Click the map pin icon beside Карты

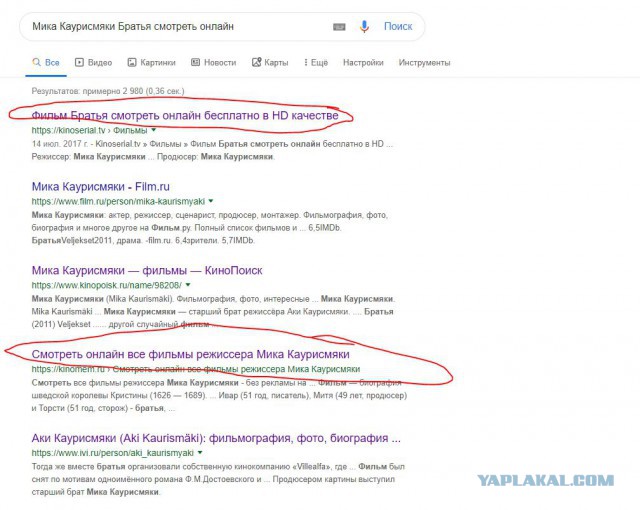tap(256, 62)
